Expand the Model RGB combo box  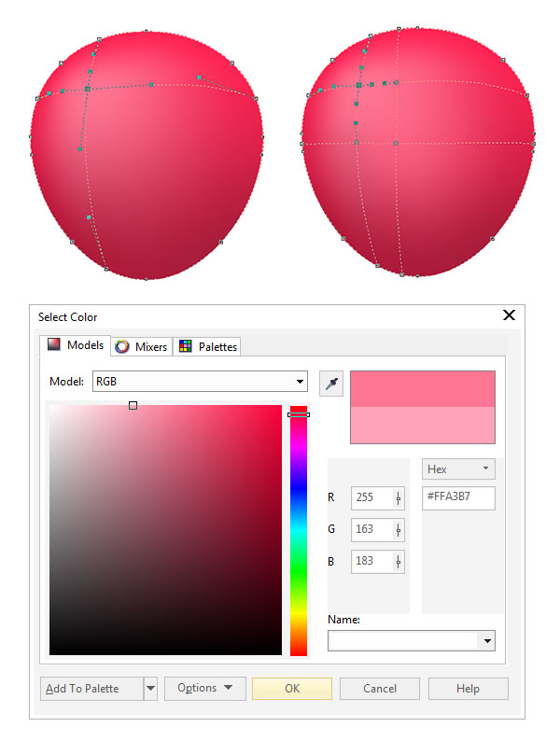click(x=200, y=382)
